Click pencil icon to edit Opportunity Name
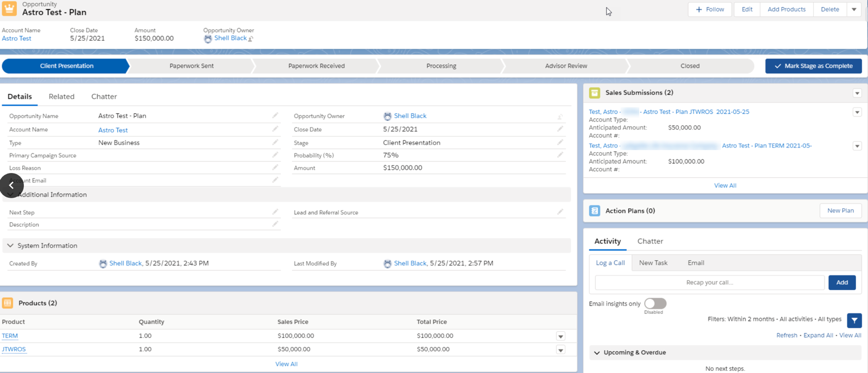Screen dimensions: 868x373 (x=275, y=115)
